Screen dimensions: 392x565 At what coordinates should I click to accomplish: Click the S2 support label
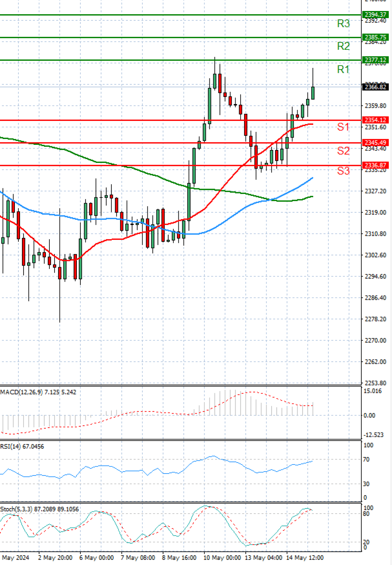pos(343,151)
